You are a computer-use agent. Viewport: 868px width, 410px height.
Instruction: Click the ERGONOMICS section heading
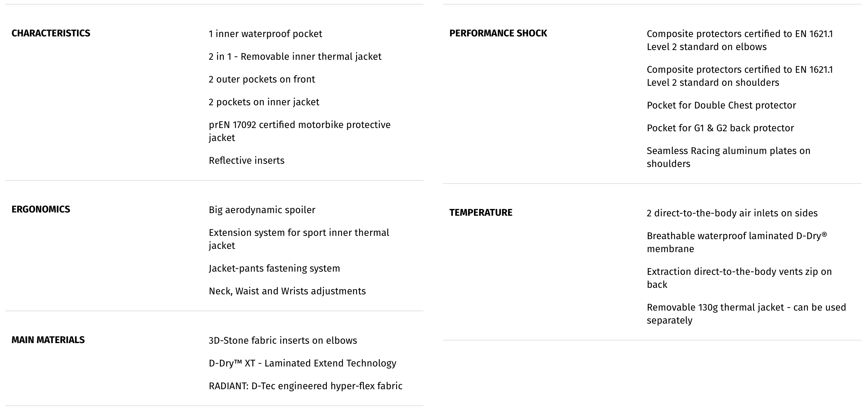tap(41, 210)
